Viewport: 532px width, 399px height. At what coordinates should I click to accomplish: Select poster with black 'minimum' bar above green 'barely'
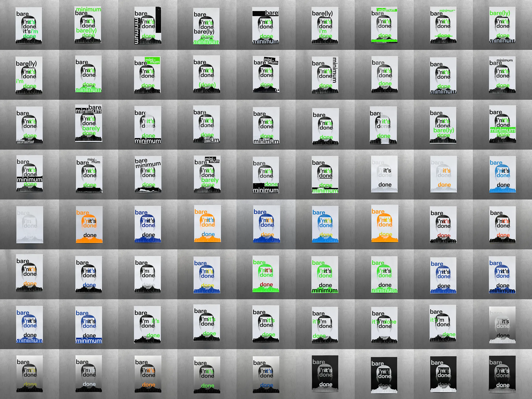click(89, 123)
